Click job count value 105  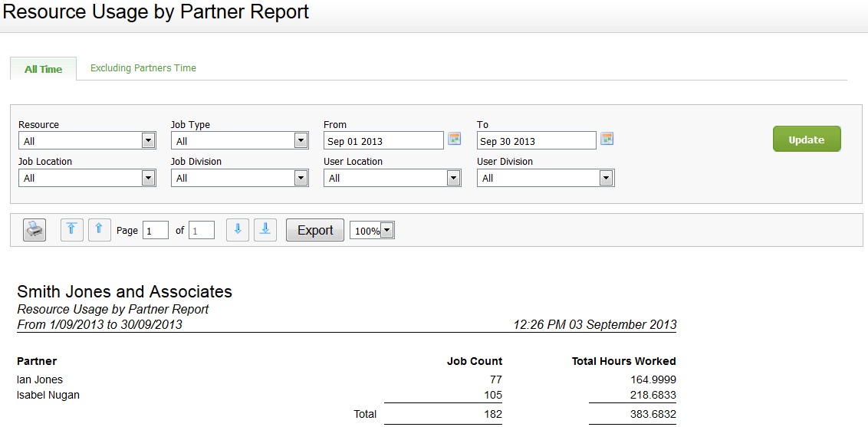(x=493, y=396)
